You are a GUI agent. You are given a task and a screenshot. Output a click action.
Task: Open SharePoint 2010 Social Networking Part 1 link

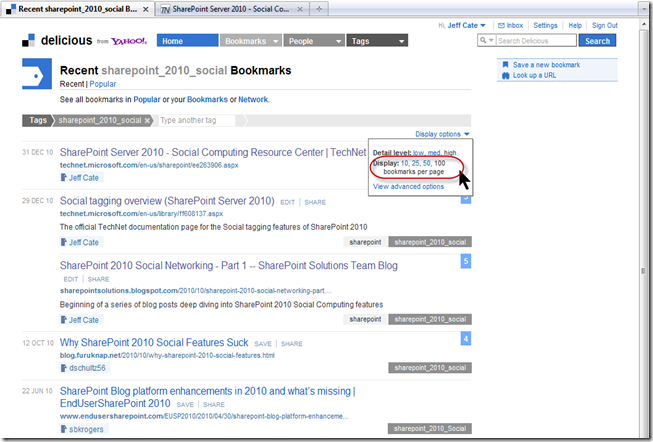[x=229, y=266]
